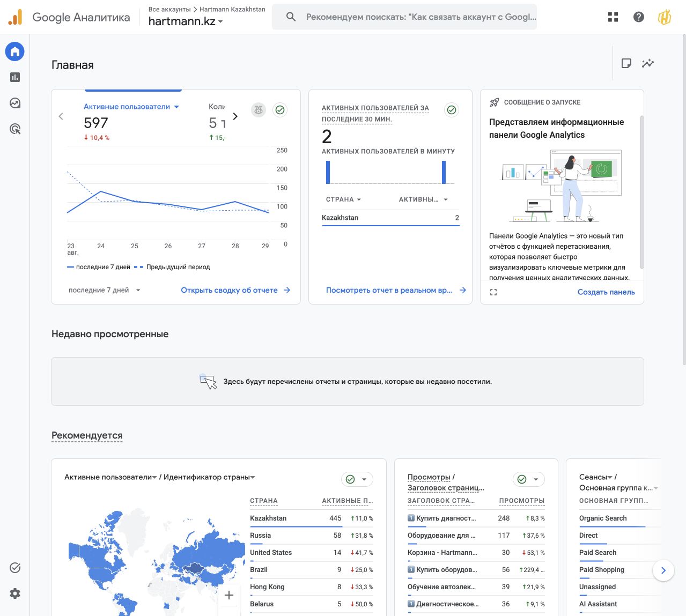
Task: Open the user account avatar
Action: click(665, 17)
